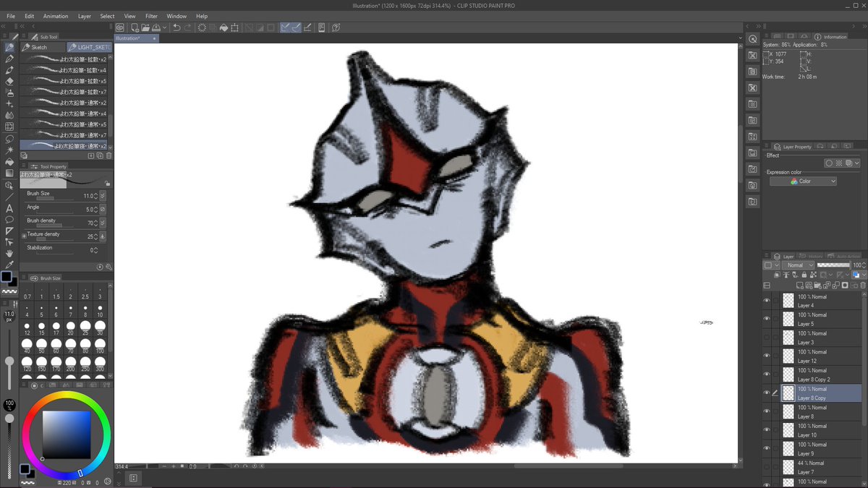Open the Expression color dropdown
This screenshot has width=868, height=488.
[803, 181]
